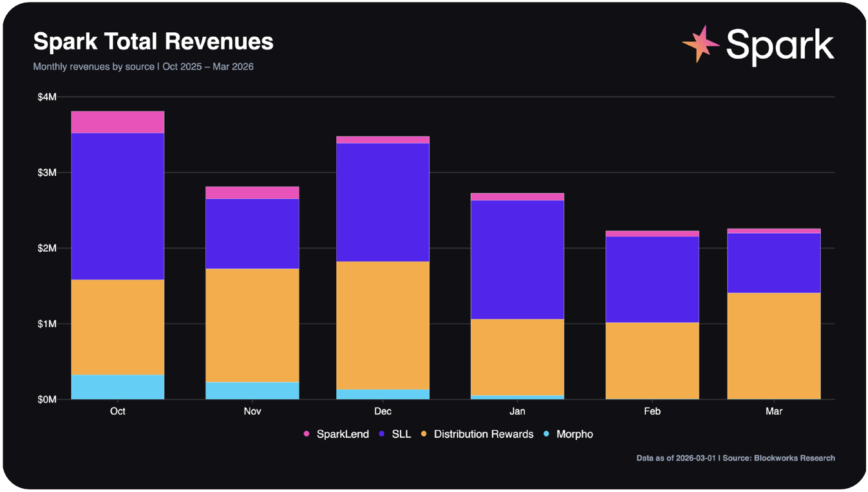Select the Oct Distribution Rewards segment

pyautogui.click(x=118, y=327)
